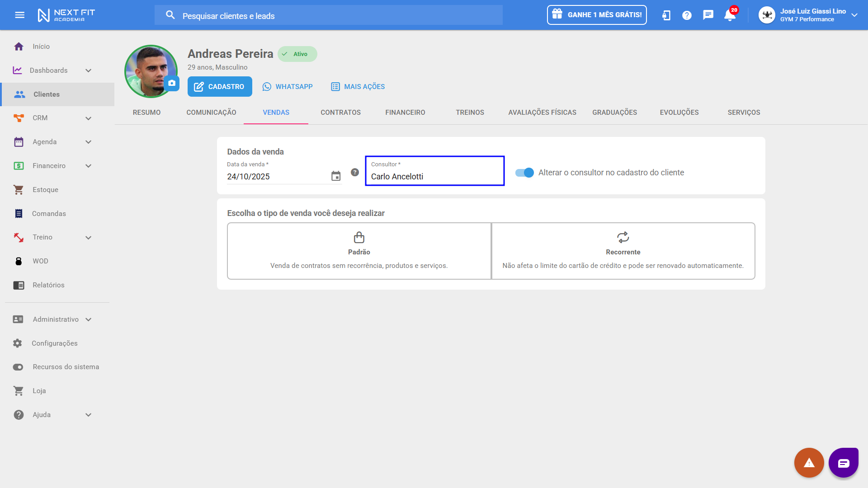This screenshot has width=868, height=488.
Task: Open the purple chat support widget
Action: pos(843,462)
